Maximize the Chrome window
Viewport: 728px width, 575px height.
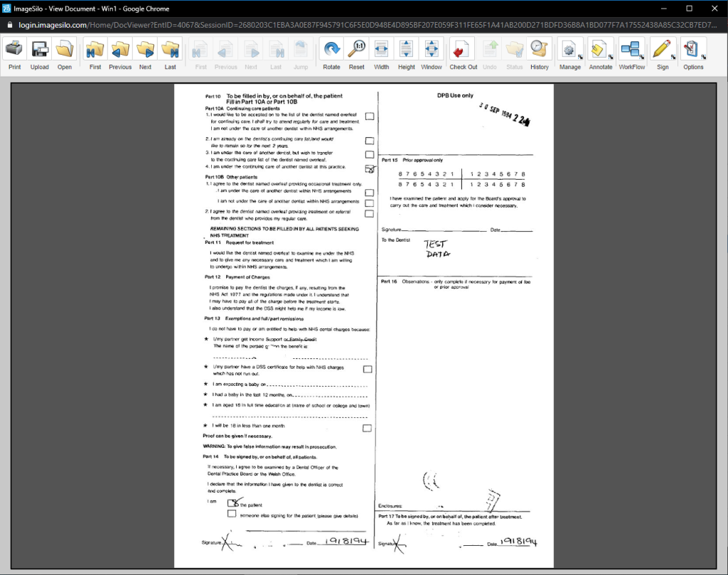(690, 9)
